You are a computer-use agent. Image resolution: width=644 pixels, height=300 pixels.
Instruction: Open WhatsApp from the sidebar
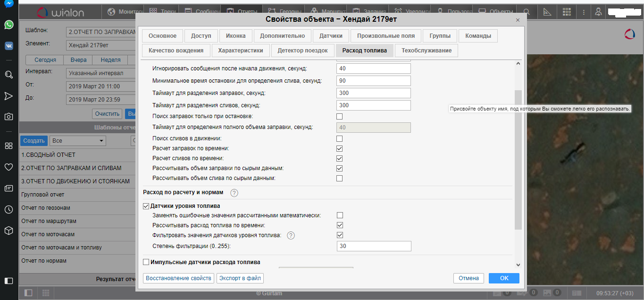(x=8, y=25)
